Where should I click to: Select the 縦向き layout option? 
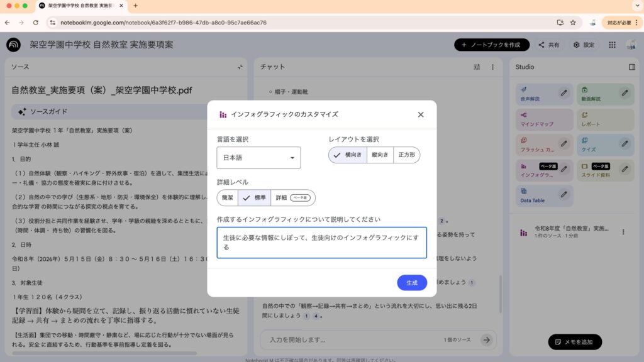380,155
